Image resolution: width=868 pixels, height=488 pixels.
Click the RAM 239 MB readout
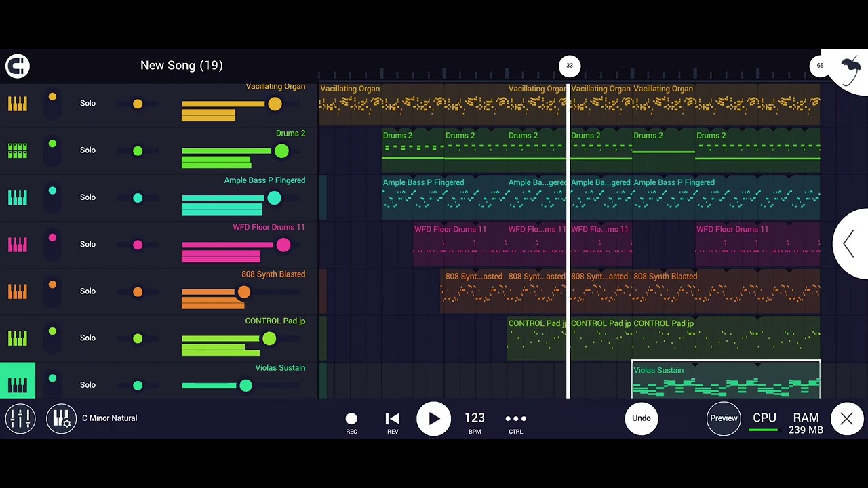coord(806,423)
